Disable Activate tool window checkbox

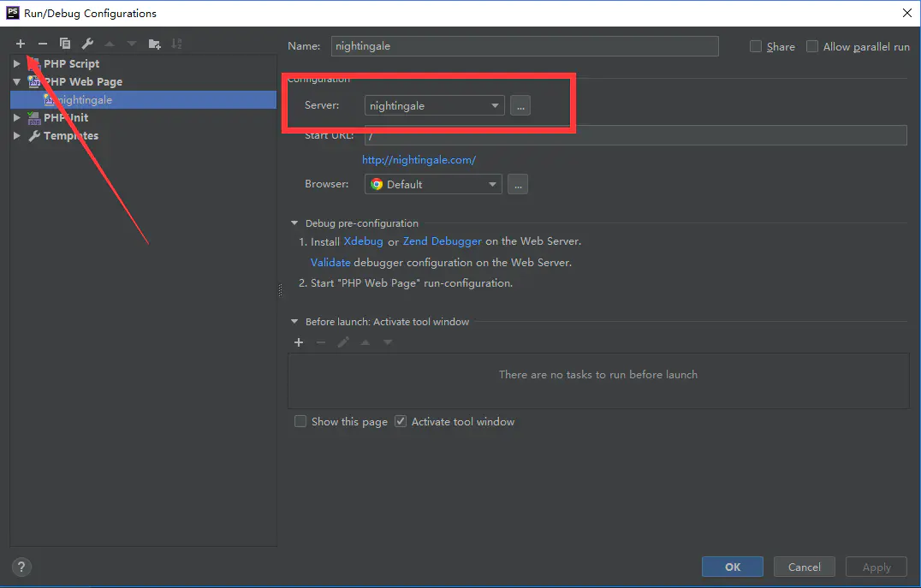pyautogui.click(x=400, y=421)
